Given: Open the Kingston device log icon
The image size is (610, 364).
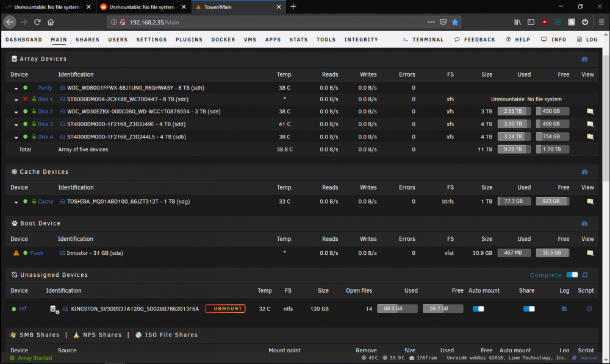Looking at the screenshot, I should pos(564,309).
